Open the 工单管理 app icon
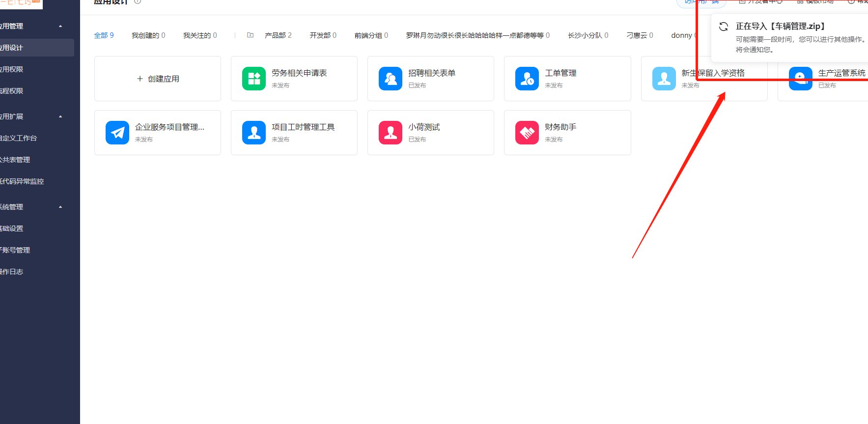This screenshot has height=424, width=868. 527,79
